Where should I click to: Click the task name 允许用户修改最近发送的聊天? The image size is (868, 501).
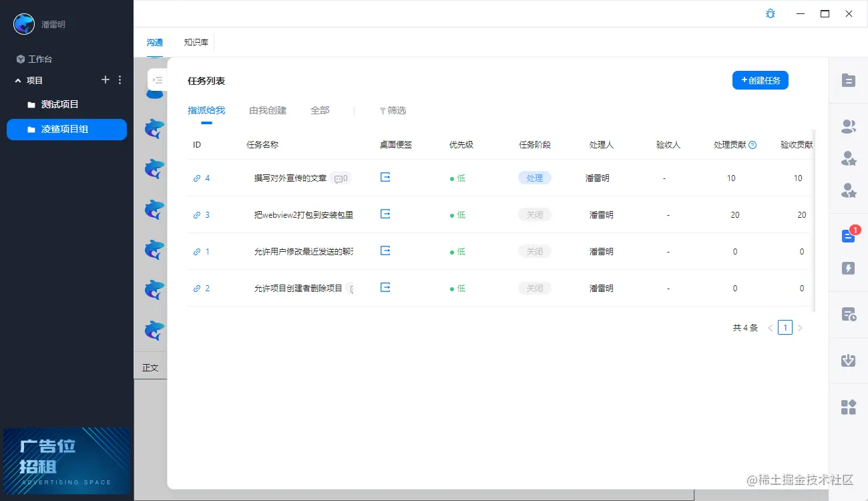tap(304, 252)
